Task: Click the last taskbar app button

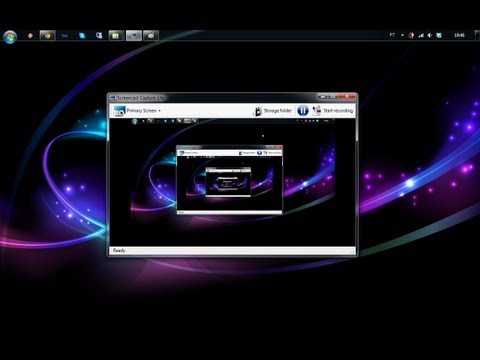Action: 151,35
